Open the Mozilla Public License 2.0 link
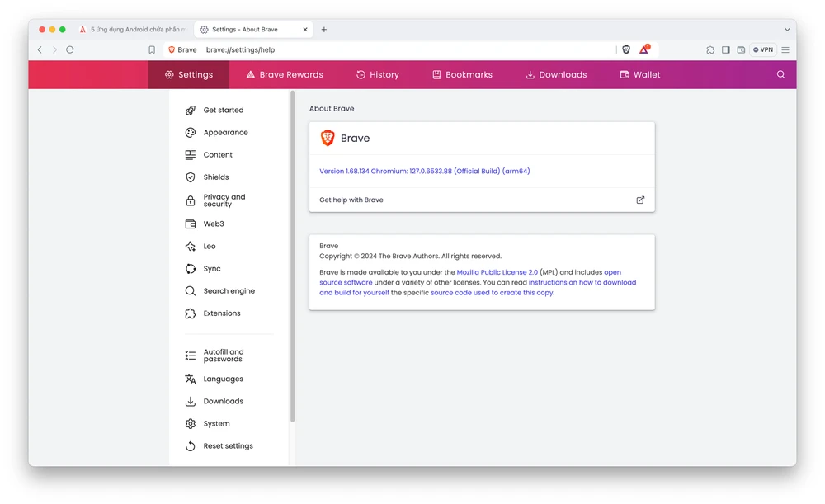Viewport: 825px width, 504px height. (x=497, y=272)
